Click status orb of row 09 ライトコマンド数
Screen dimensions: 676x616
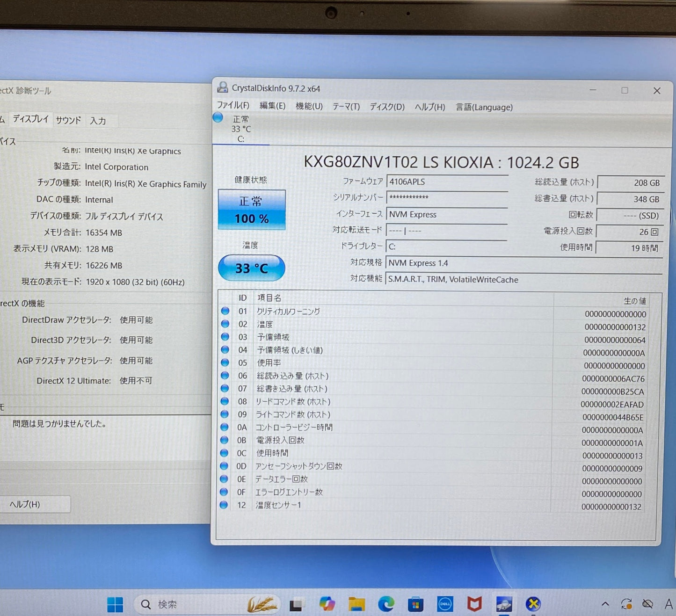[x=225, y=414]
